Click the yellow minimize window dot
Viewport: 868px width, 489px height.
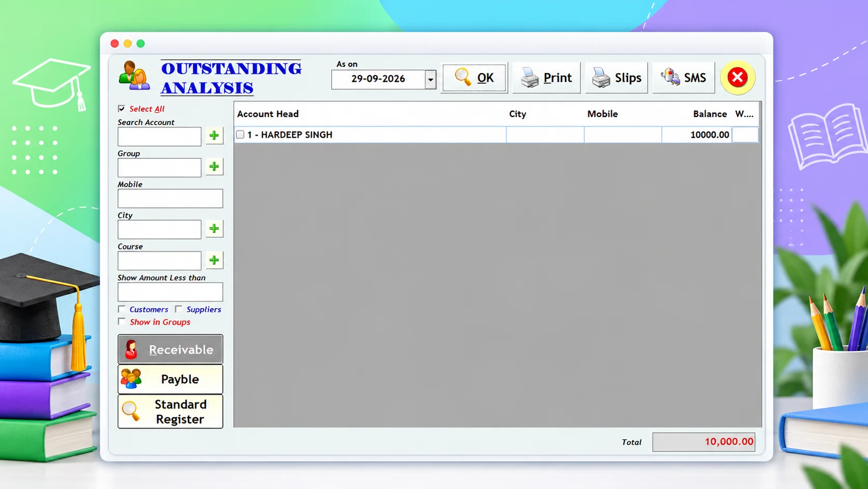click(128, 44)
